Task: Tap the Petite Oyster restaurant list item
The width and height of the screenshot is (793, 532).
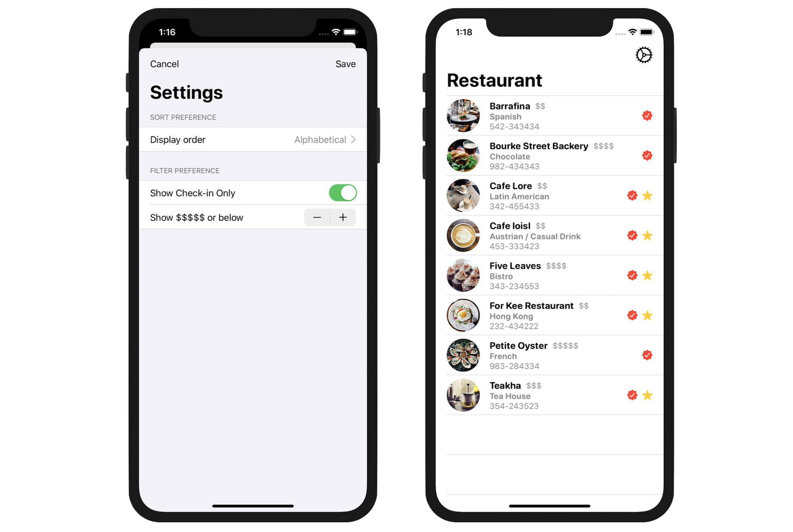Action: click(553, 355)
